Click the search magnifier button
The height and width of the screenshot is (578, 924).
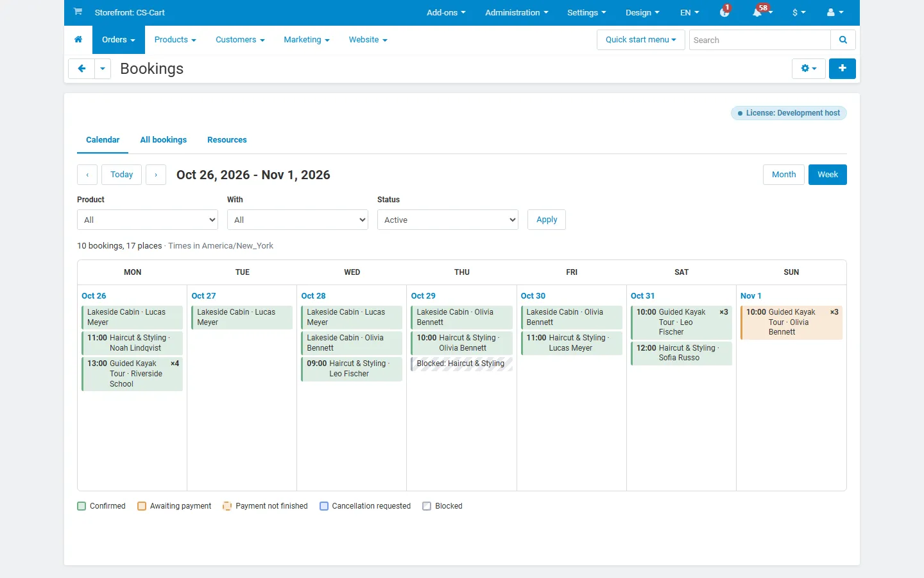[x=843, y=40]
